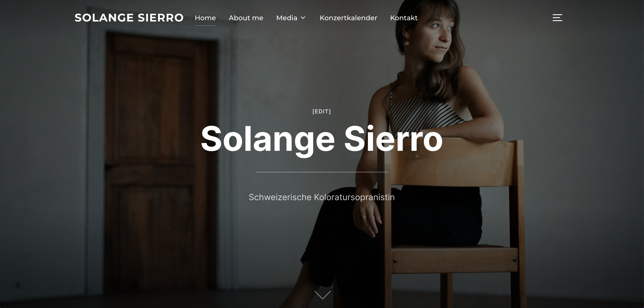
Task: Click the Schweizerische Koloratursopranistin subtitle
Action: (x=322, y=197)
